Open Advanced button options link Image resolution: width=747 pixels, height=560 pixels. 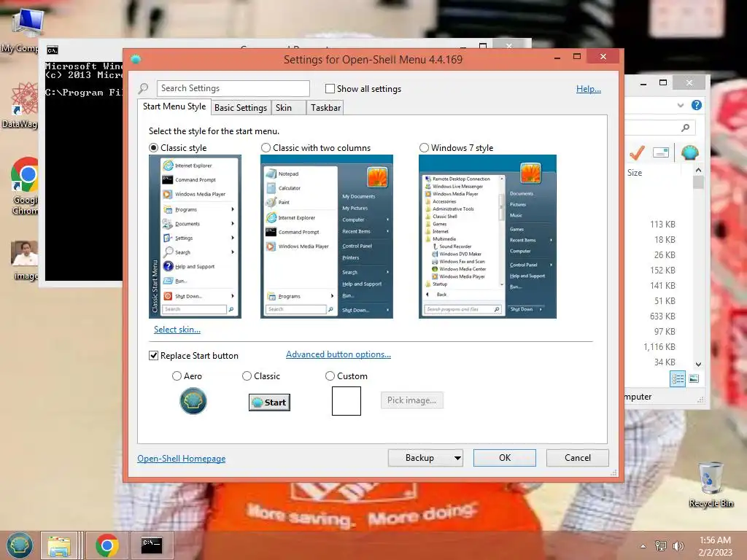(x=338, y=354)
